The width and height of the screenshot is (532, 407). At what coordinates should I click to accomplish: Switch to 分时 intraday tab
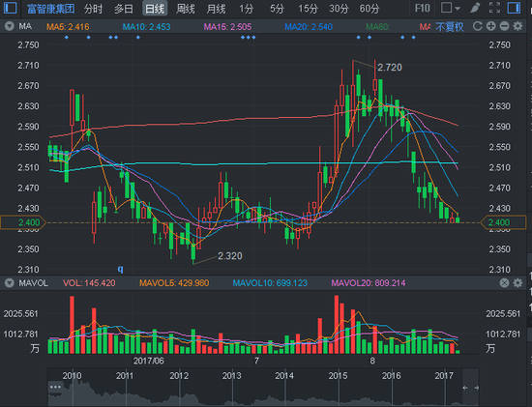point(93,9)
